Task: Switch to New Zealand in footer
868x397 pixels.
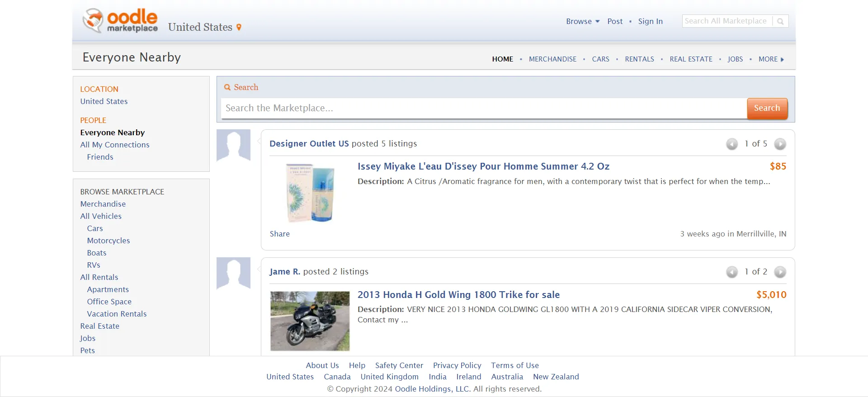Action: pos(556,377)
